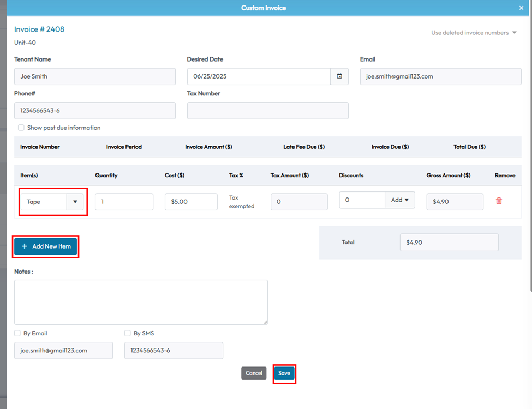
Task: Click the Tax Number input field
Action: [x=267, y=111]
